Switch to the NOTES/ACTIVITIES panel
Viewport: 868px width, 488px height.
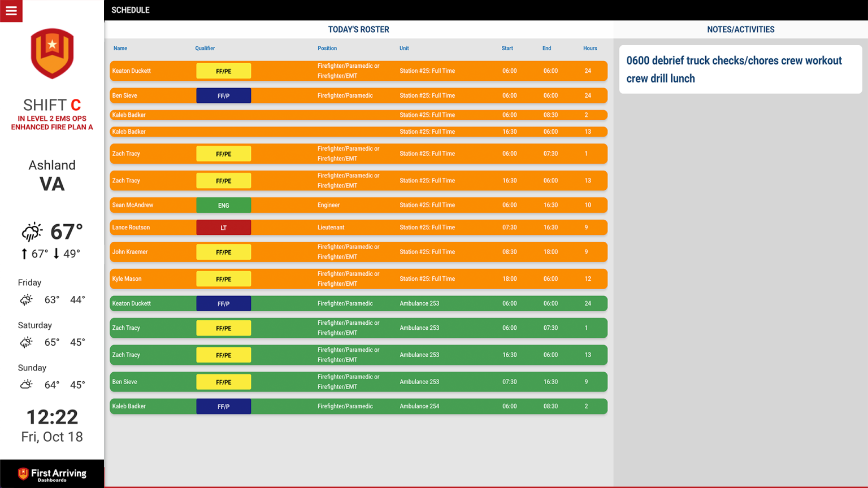click(740, 29)
